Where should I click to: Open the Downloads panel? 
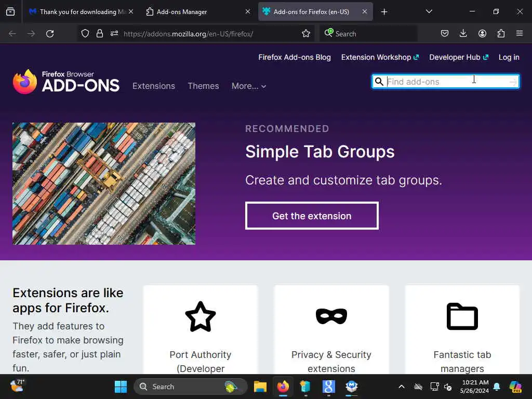point(463,33)
